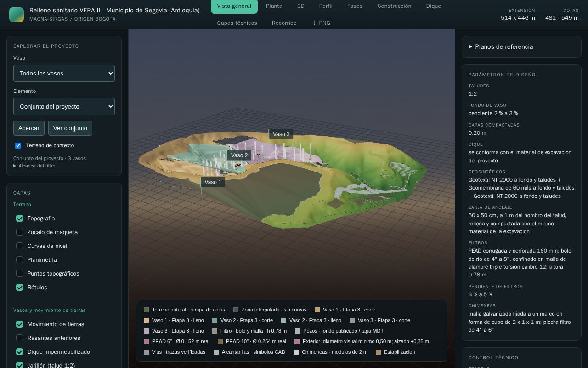Click Filtro bolo y malla swatch
588x368 pixels.
click(x=215, y=331)
